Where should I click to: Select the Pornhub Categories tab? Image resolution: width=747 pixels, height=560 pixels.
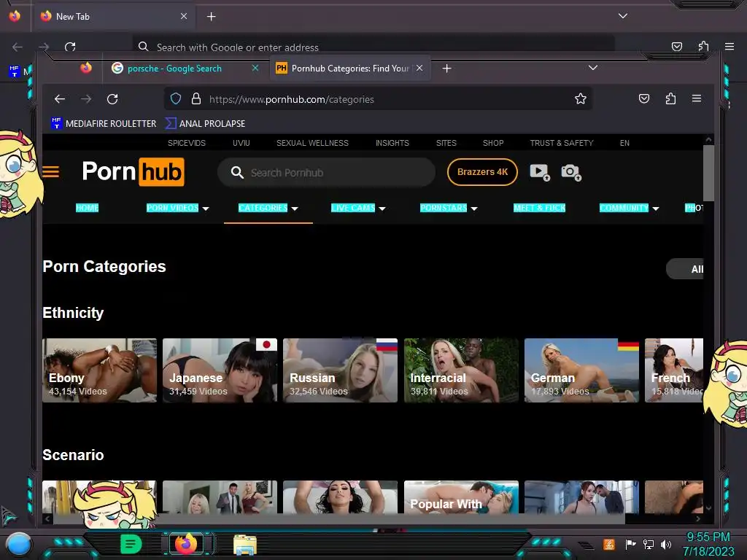(350, 69)
